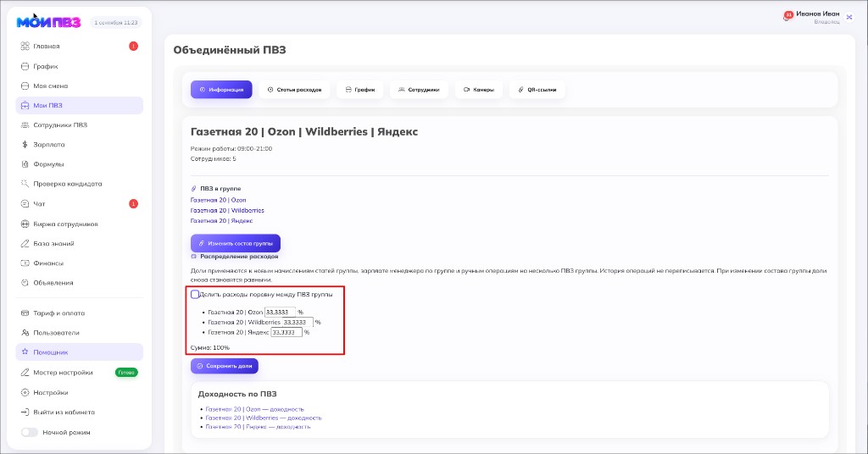The height and width of the screenshot is (454, 868).
Task: Open Чат from the sidebar
Action: 79,203
